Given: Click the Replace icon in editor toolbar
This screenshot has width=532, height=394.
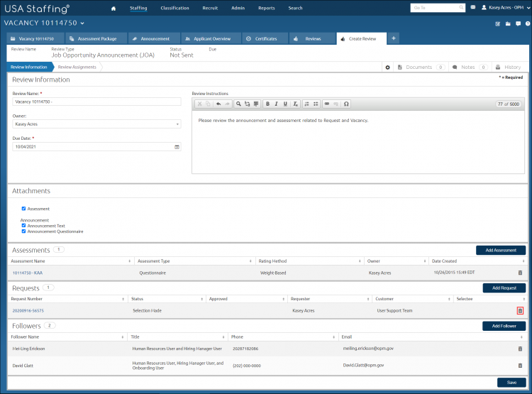Looking at the screenshot, I should coord(248,104).
